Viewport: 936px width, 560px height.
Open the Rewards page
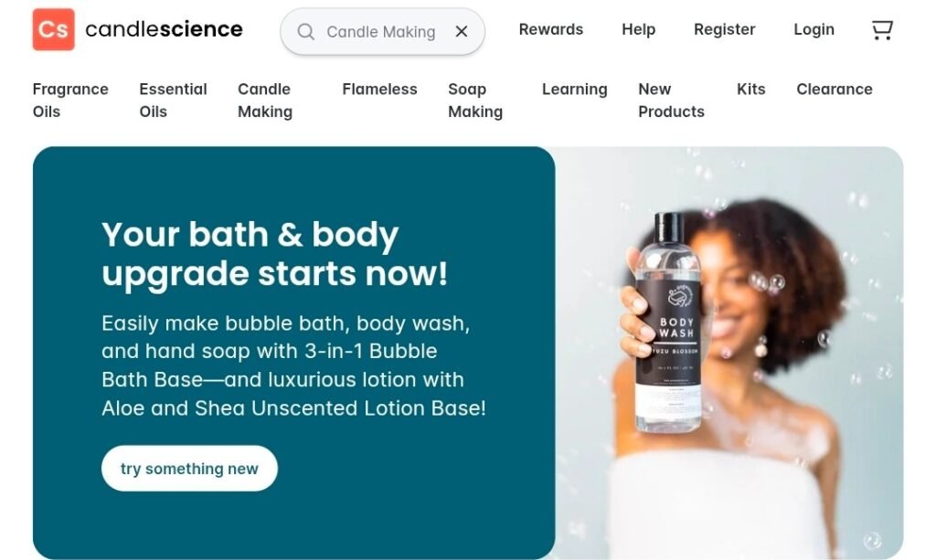551,29
